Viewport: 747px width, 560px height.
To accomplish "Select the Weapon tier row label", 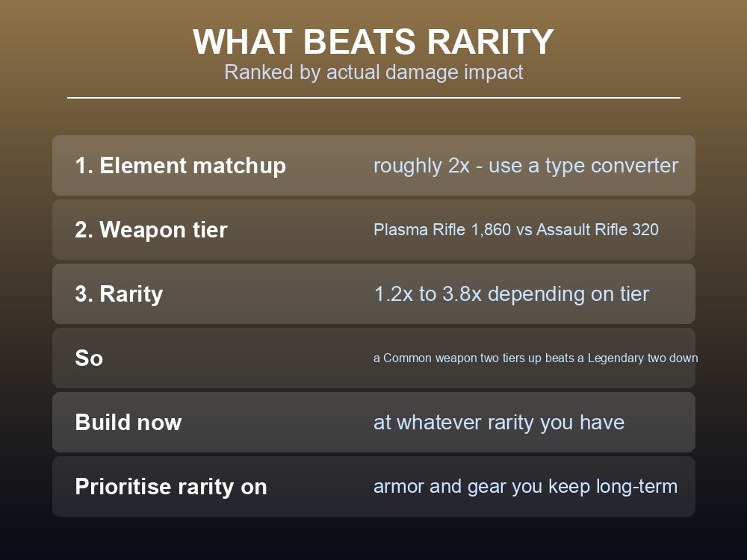I will tap(151, 229).
